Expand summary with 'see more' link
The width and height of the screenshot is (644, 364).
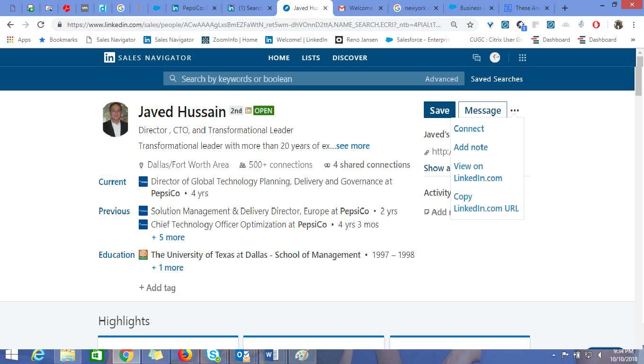point(353,146)
